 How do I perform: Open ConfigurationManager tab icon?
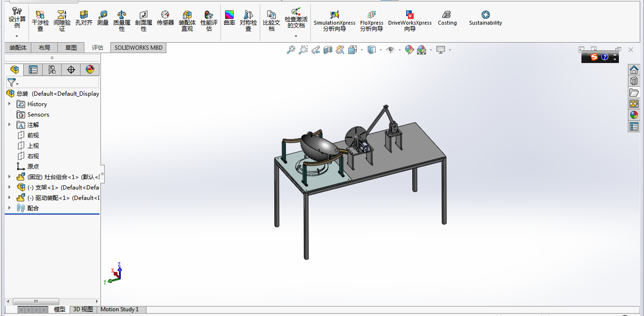(x=52, y=70)
